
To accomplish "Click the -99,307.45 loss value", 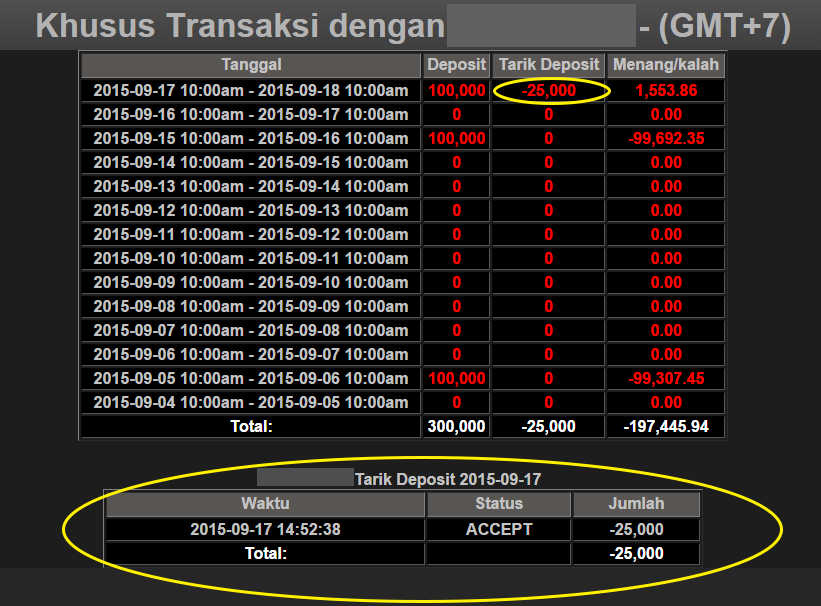I will (x=666, y=379).
